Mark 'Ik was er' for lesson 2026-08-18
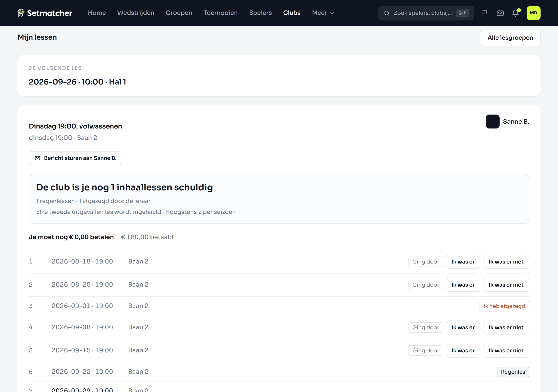 [x=463, y=262]
